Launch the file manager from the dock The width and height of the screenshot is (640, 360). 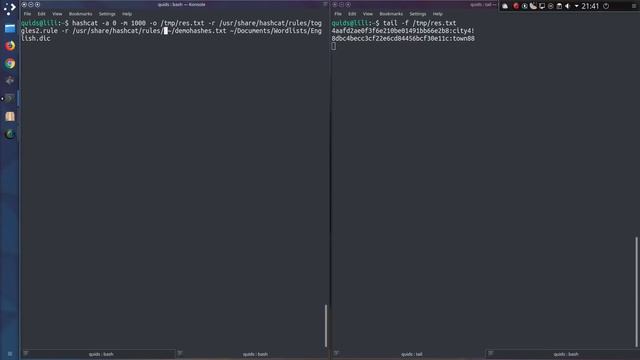coord(10,28)
